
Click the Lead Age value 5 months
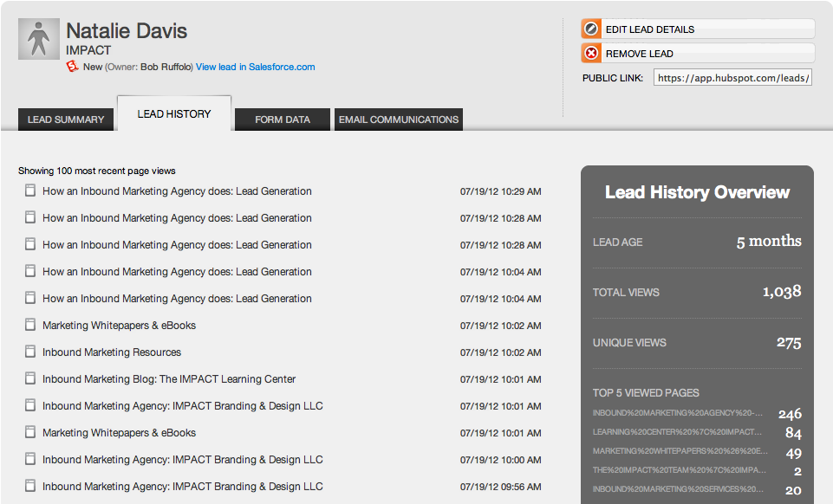(769, 242)
